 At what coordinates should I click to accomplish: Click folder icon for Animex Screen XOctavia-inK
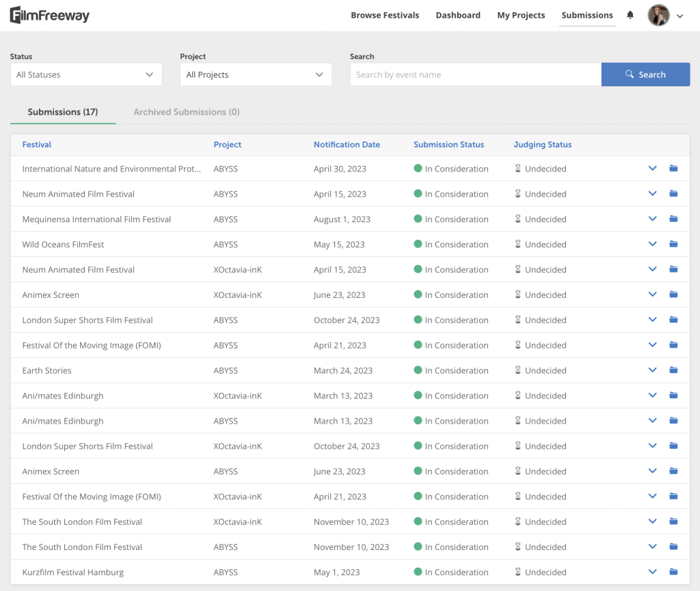pyautogui.click(x=673, y=294)
